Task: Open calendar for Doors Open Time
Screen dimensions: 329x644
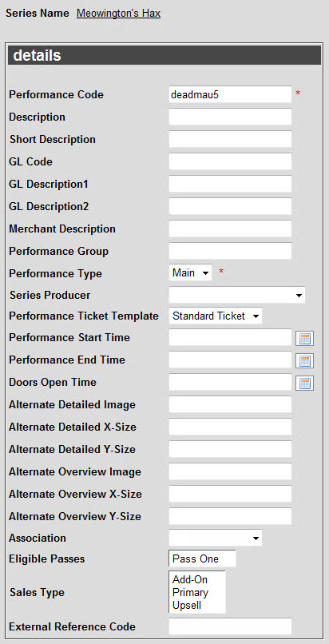Action: [304, 384]
